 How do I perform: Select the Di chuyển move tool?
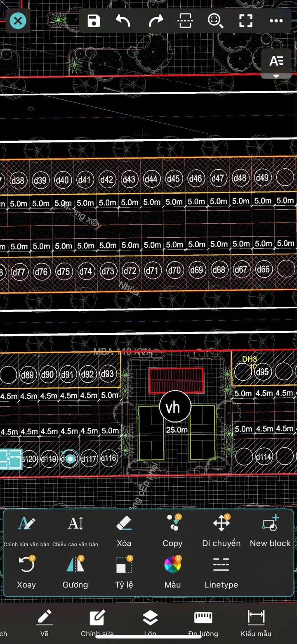[221, 530]
